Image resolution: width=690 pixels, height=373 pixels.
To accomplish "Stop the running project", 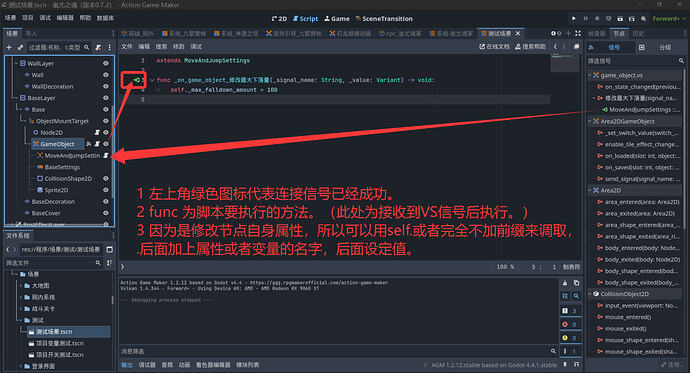I will [597, 18].
